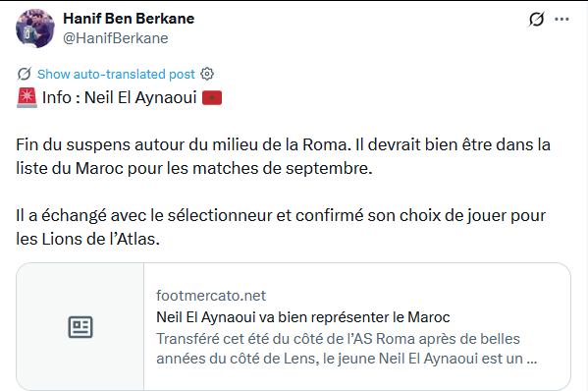The height and width of the screenshot is (391, 588).
Task: Click the Hanif Ben Berkane display name
Action: (129, 19)
